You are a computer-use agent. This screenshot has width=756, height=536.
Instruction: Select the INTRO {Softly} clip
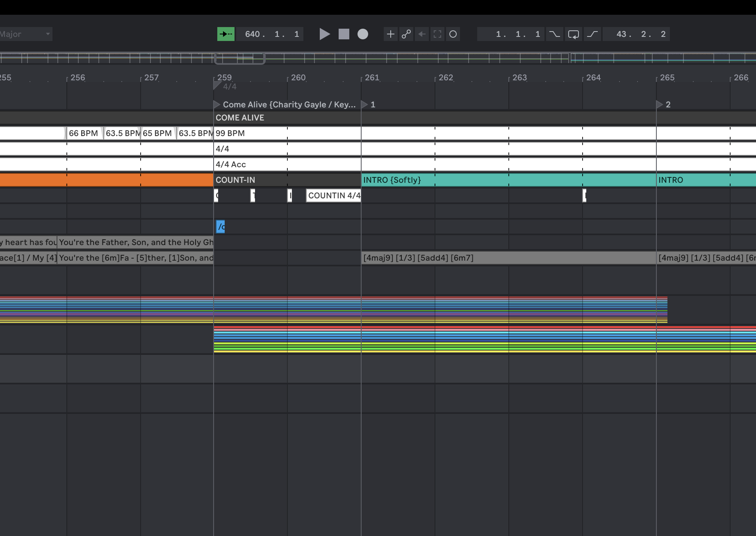pos(508,180)
